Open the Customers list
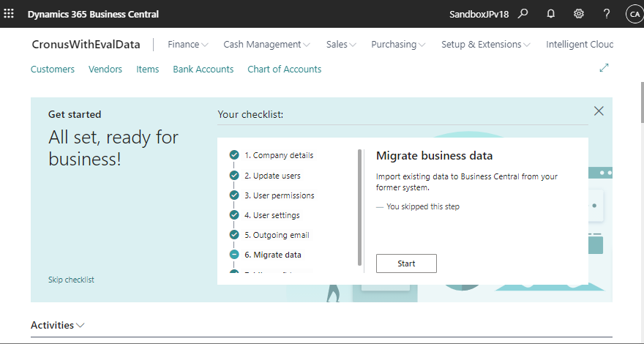 (53, 69)
